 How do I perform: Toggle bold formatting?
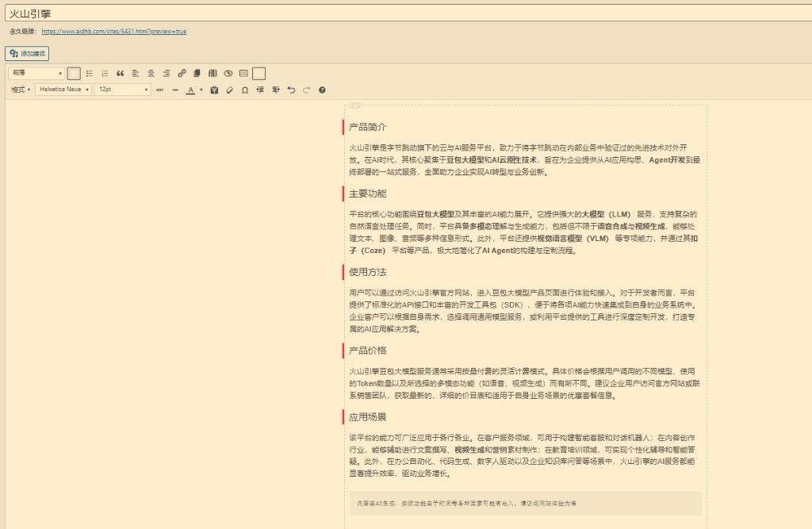[73, 73]
